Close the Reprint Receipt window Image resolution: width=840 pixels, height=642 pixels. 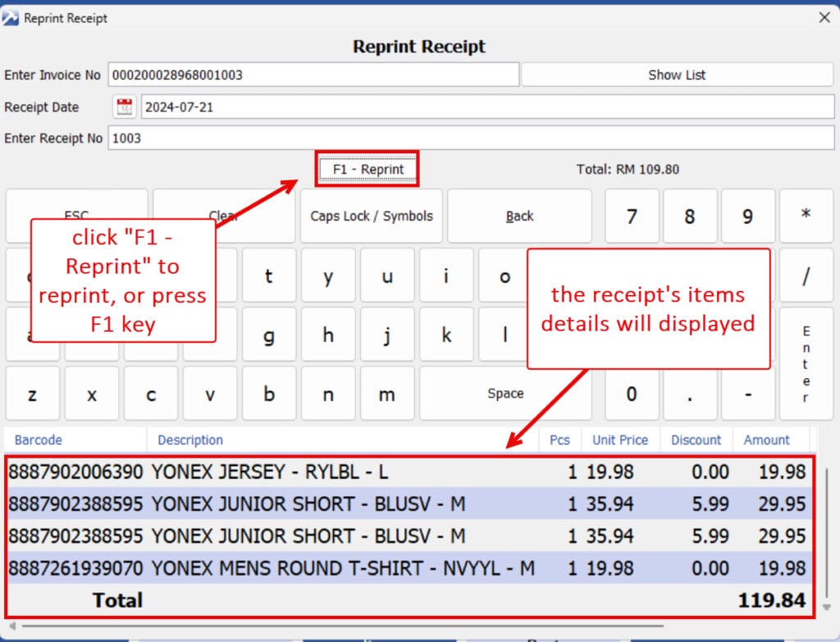(x=824, y=17)
